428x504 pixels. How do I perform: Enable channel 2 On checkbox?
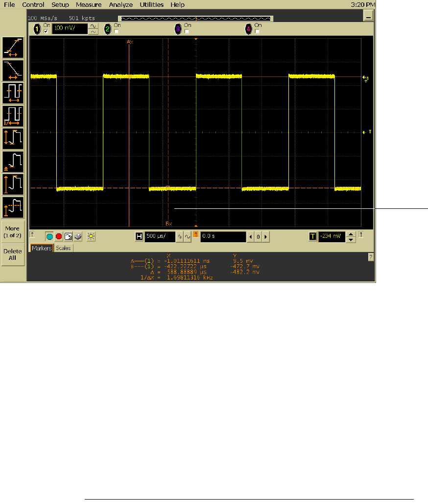(x=116, y=31)
